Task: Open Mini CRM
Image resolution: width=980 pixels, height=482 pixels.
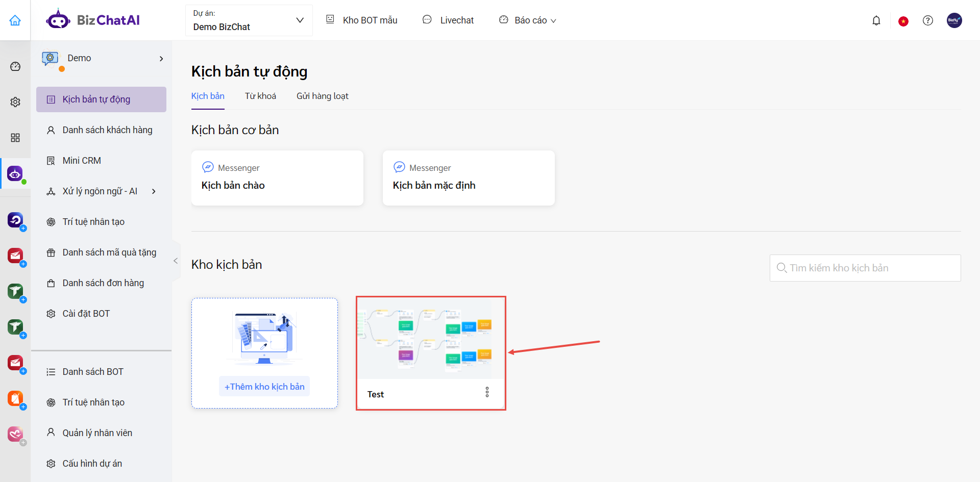Action: click(101, 161)
